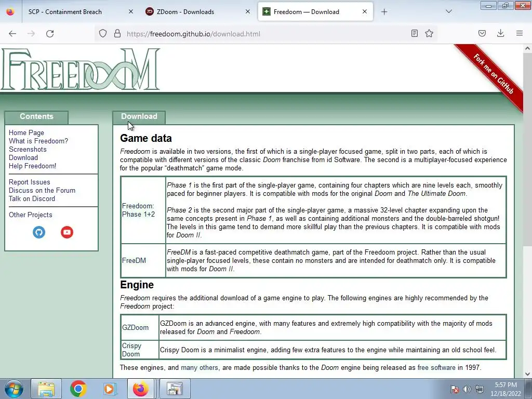This screenshot has width=532, height=399.
Task: Close the ZDoom - Downloads tab
Action: 248,11
